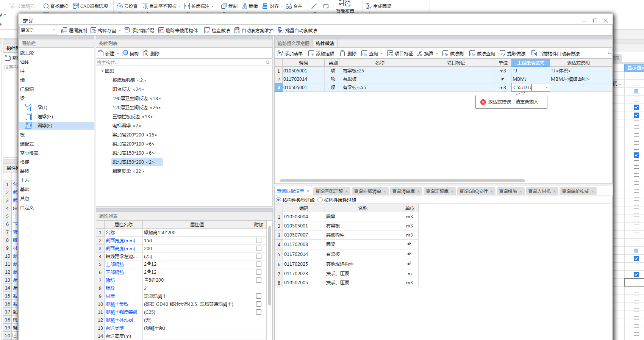Click 添加前后缀 icon
The height and width of the screenshot is (340, 644).
point(127,30)
